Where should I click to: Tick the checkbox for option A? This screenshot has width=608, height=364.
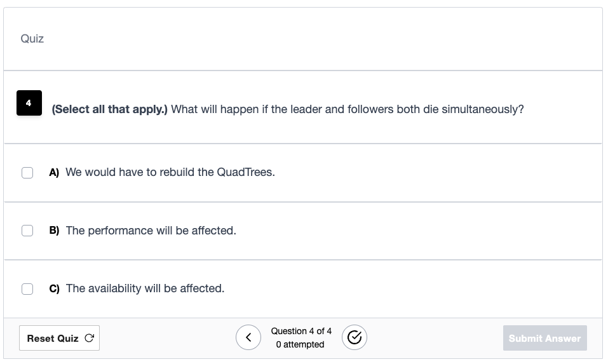[x=27, y=173]
